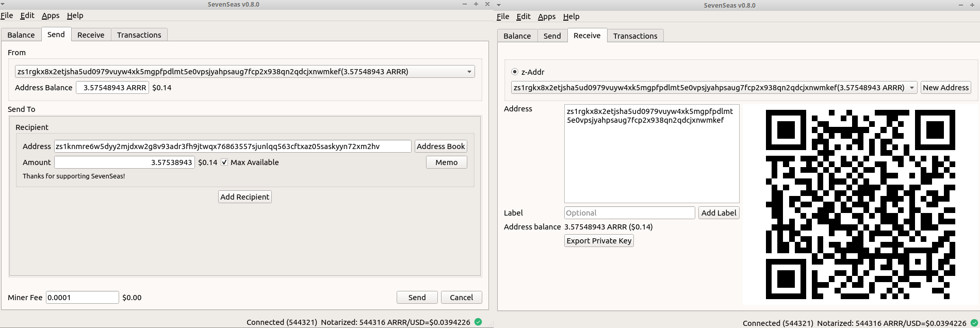Select the Receive tab in right window

coord(587,36)
